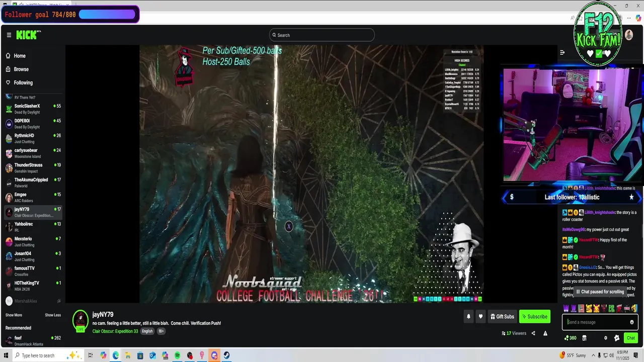This screenshot has height=362, width=644.
Task: Click the KICK logo
Action: [28, 35]
